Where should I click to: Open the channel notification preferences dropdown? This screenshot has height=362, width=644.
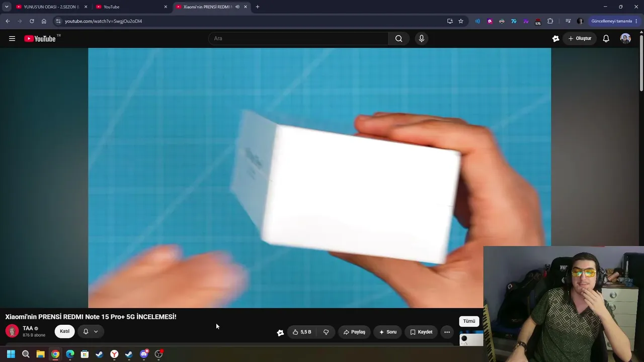[91, 331]
